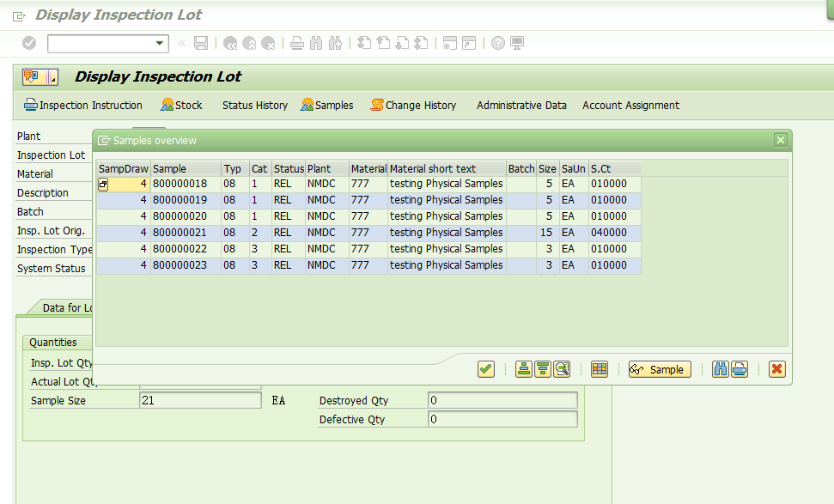Screen dimensions: 834x504
Task: Click the Generate Shortcut icon
Action: click(x=469, y=43)
